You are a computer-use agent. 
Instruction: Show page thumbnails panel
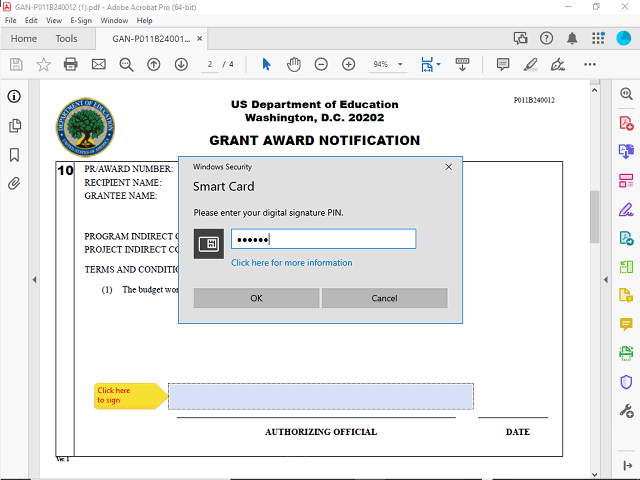click(15, 126)
